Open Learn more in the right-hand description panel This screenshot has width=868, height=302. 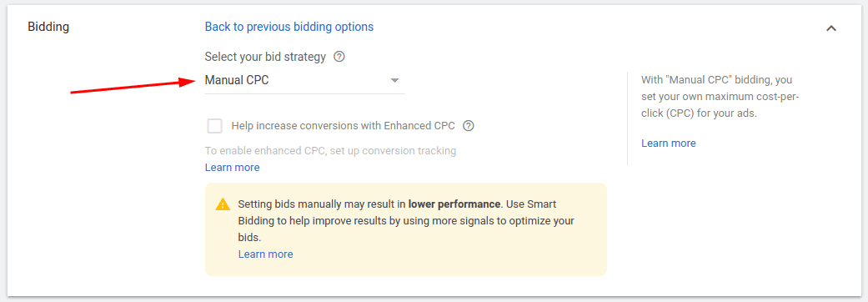pyautogui.click(x=668, y=143)
